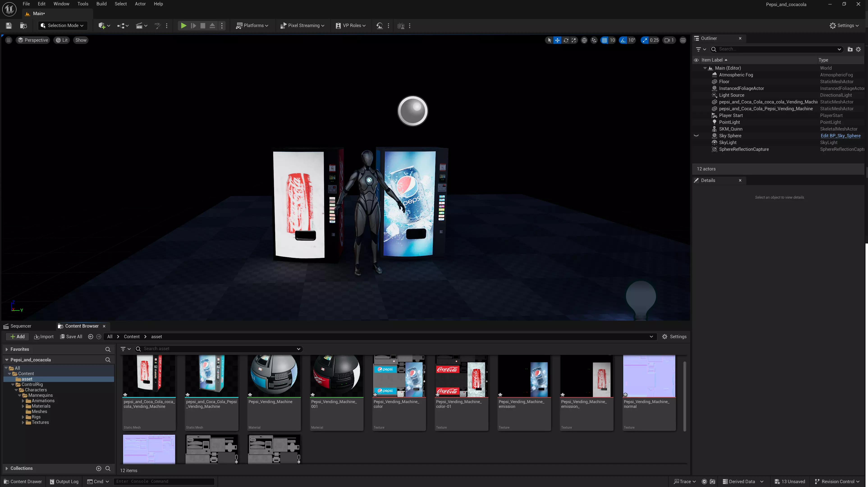Open the Edit menu

[41, 4]
